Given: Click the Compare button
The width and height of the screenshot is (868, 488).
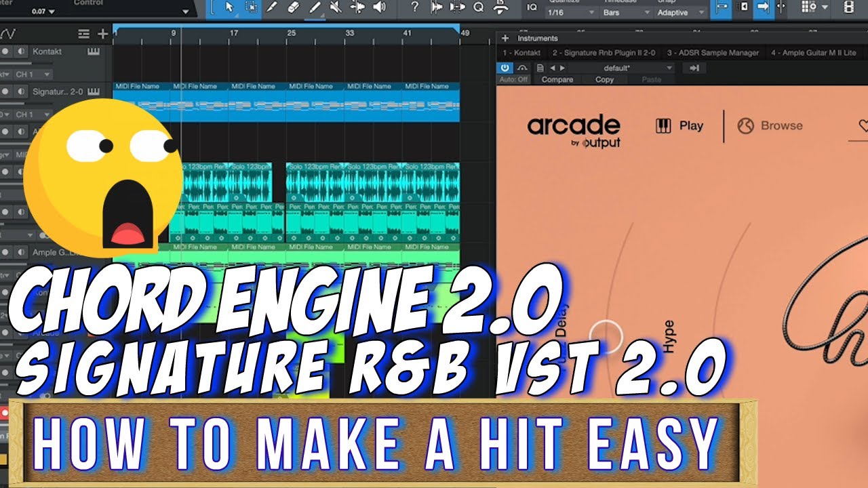Looking at the screenshot, I should [x=557, y=79].
